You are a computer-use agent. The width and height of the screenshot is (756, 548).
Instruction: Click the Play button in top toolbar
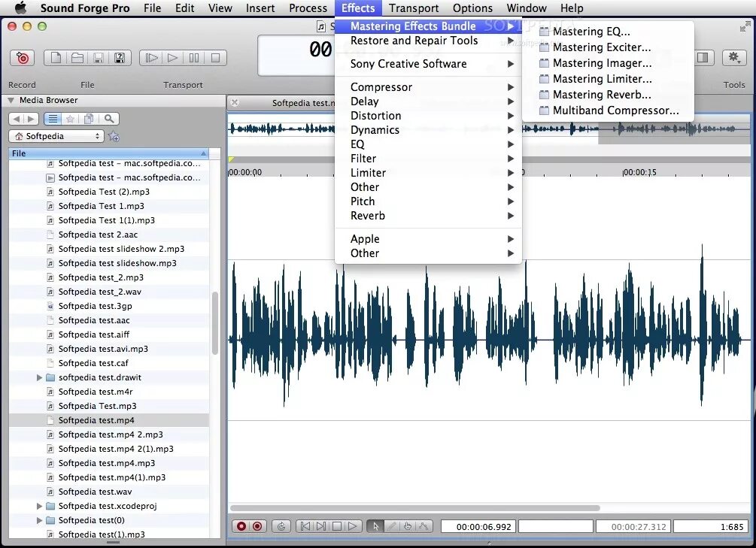click(172, 58)
